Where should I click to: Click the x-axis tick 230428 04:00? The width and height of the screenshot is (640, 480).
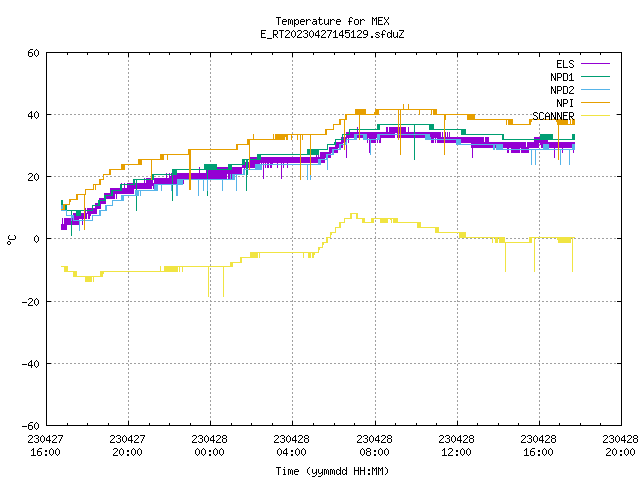(291, 446)
